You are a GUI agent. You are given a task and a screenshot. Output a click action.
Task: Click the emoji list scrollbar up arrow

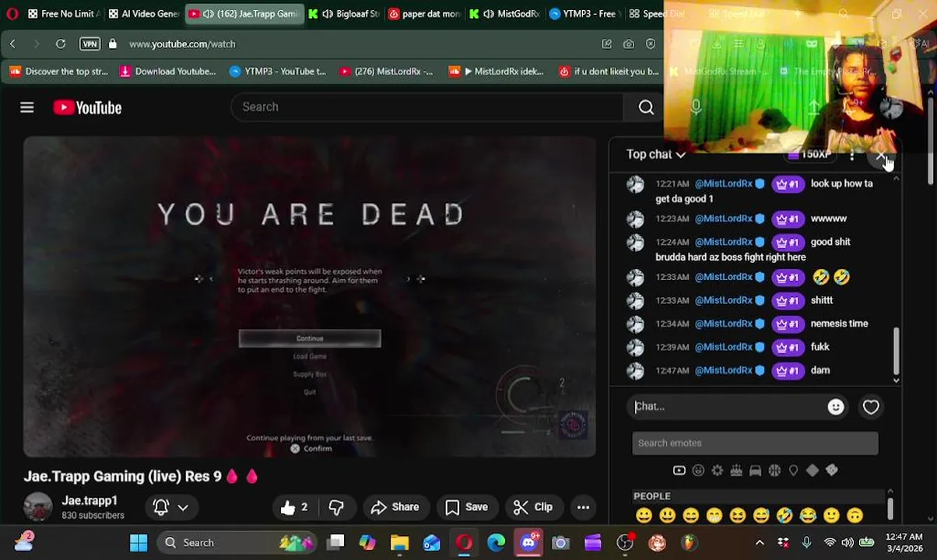(890, 492)
